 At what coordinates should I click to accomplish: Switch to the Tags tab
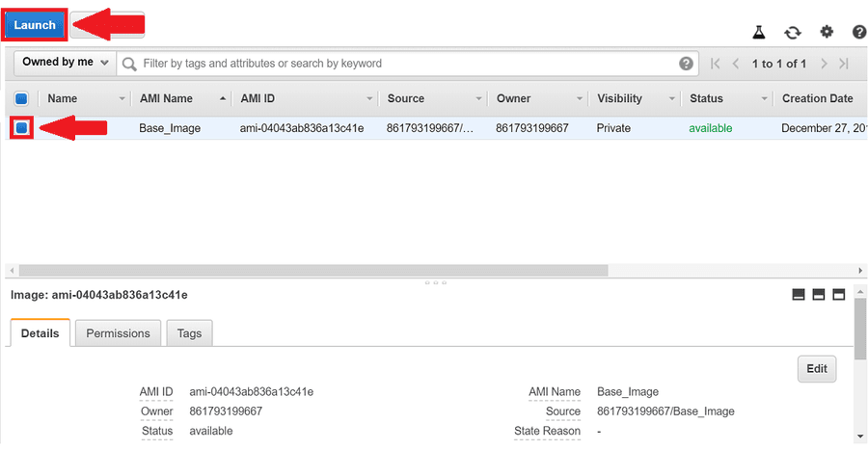189,333
